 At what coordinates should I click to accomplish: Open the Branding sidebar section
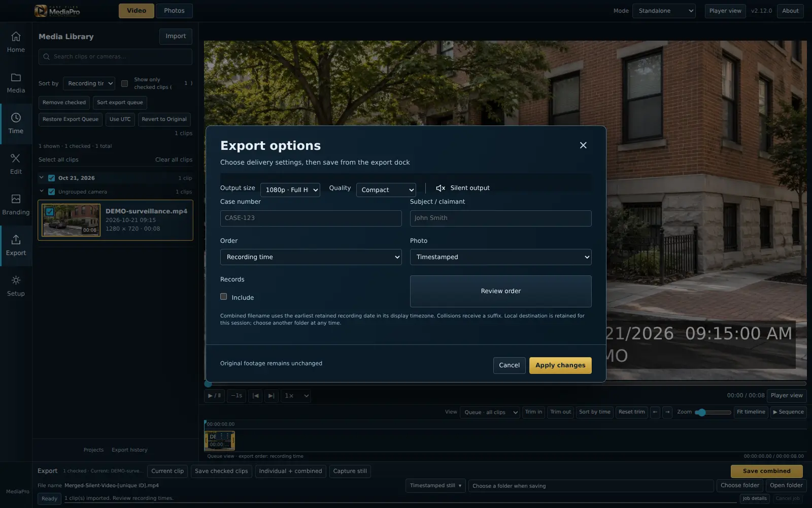pos(16,205)
